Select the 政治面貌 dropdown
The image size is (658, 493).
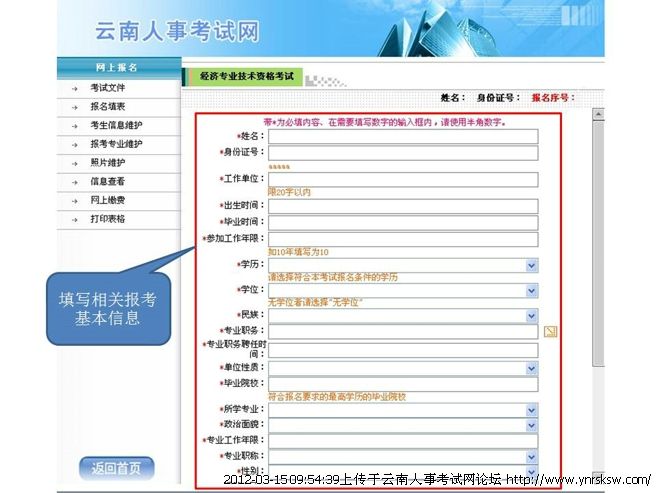tap(531, 425)
